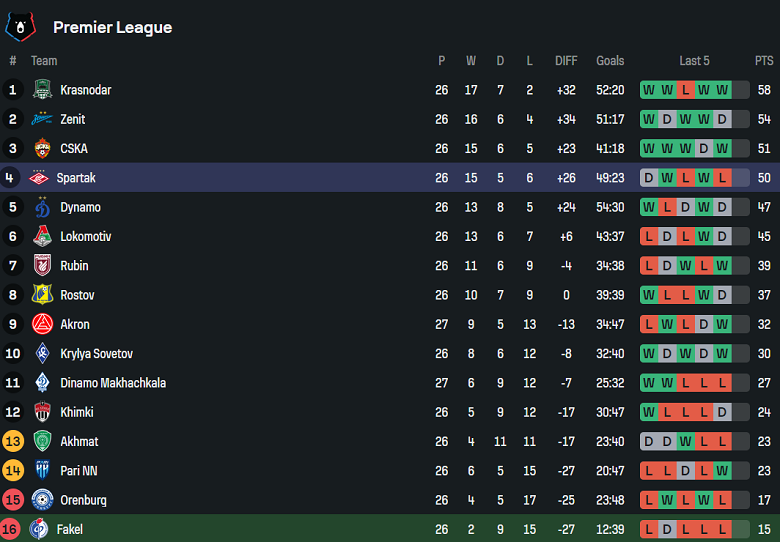Viewport: 780px width, 542px height.
Task: Click the Premier League logo icon
Action: (x=20, y=27)
